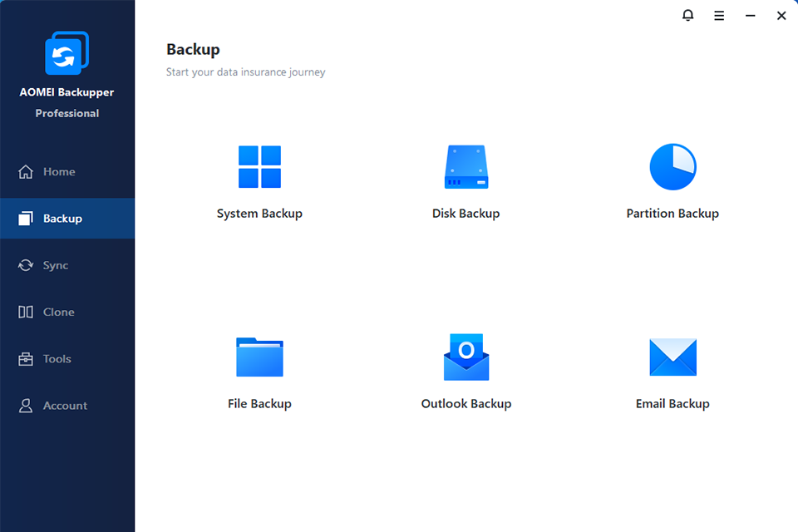Click the Backup sidebar icon
The height and width of the screenshot is (532, 798).
26,219
